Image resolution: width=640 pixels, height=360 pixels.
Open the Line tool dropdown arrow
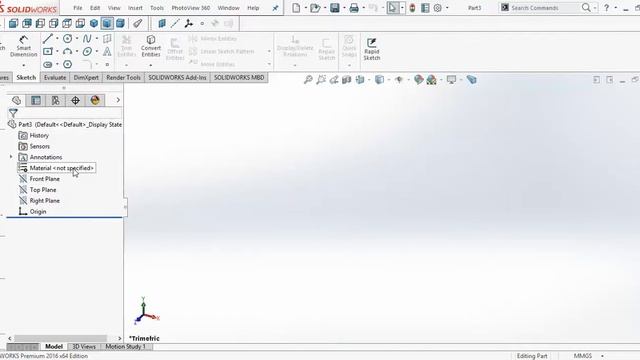click(x=57, y=39)
